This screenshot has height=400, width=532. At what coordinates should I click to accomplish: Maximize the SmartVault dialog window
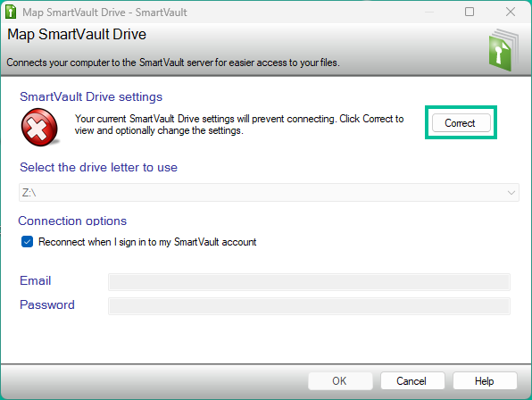[470, 12]
